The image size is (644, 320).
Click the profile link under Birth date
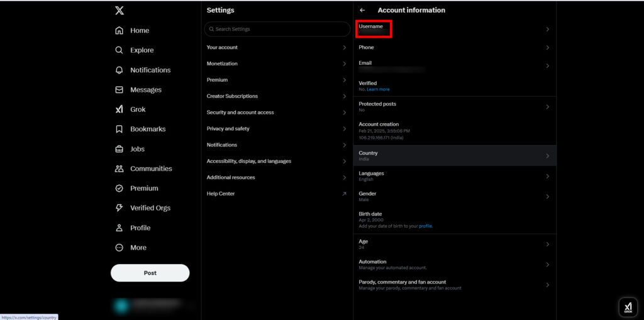(x=426, y=226)
